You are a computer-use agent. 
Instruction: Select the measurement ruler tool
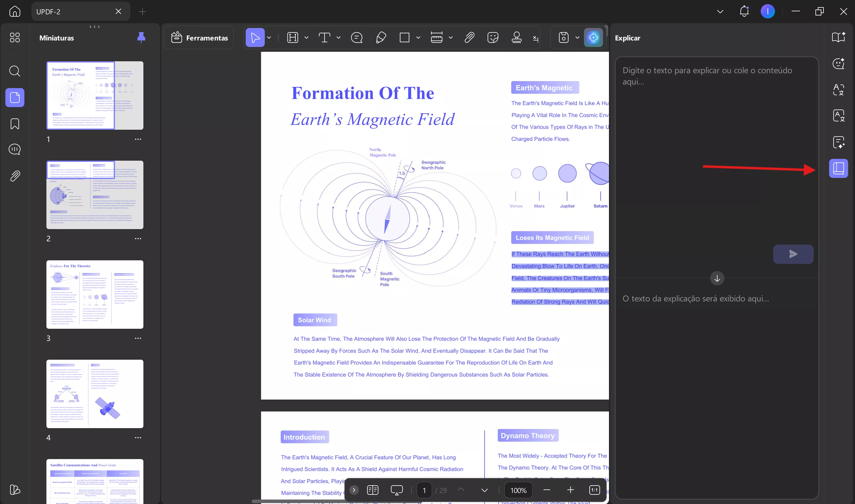[436, 37]
